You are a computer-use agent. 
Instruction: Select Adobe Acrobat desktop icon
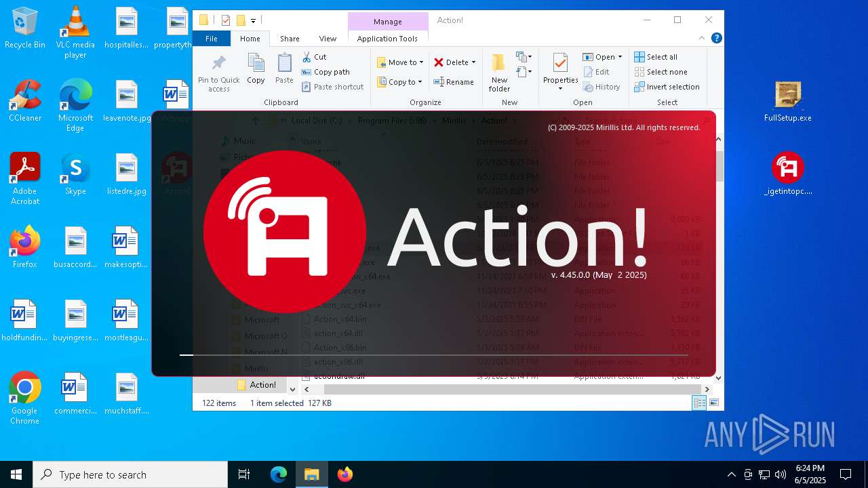coord(25,180)
